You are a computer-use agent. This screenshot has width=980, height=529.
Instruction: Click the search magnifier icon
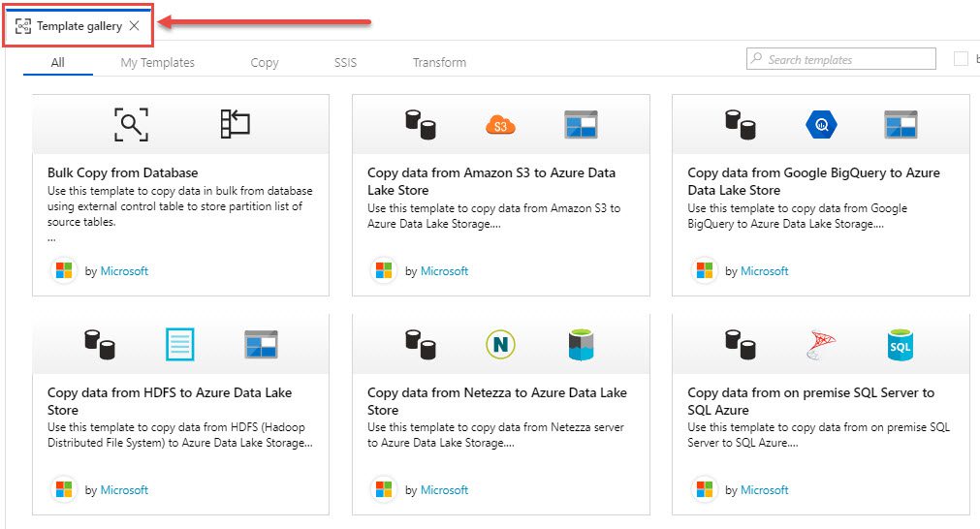pos(756,58)
